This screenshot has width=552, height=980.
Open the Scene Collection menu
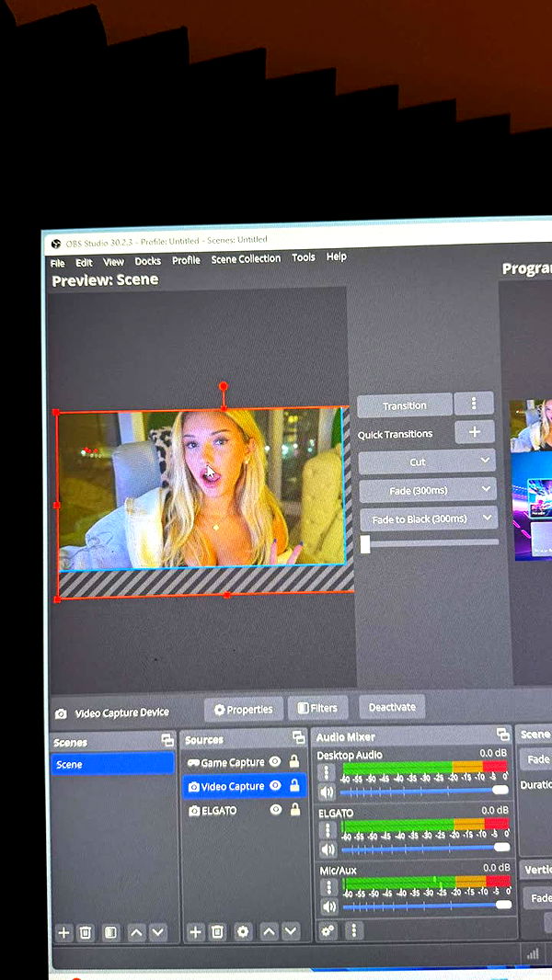point(246,259)
